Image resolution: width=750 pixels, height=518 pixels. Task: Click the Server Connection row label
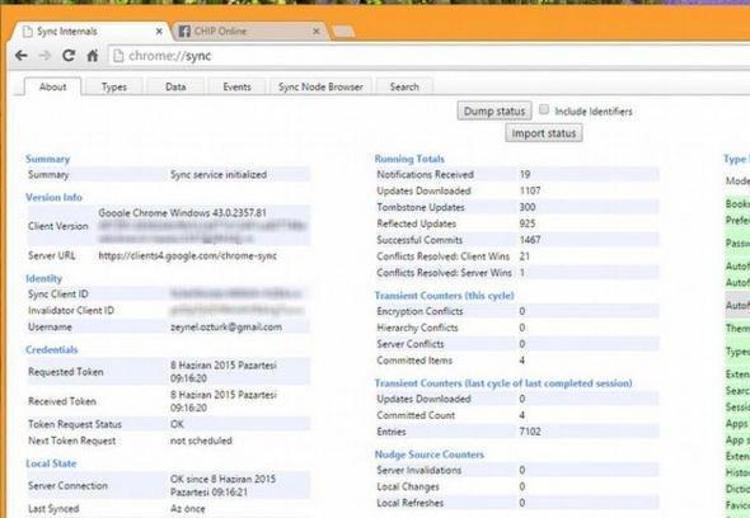(x=68, y=485)
